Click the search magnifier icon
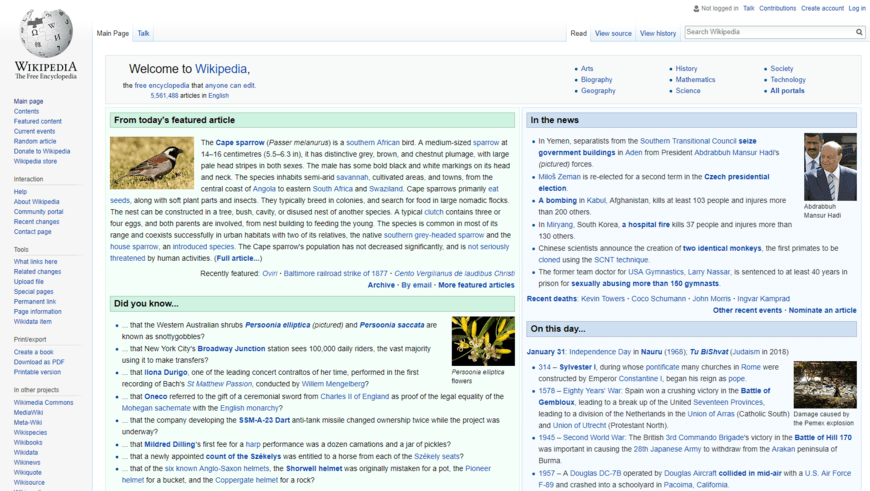Viewport: 870px width, 491px height. [x=859, y=32]
